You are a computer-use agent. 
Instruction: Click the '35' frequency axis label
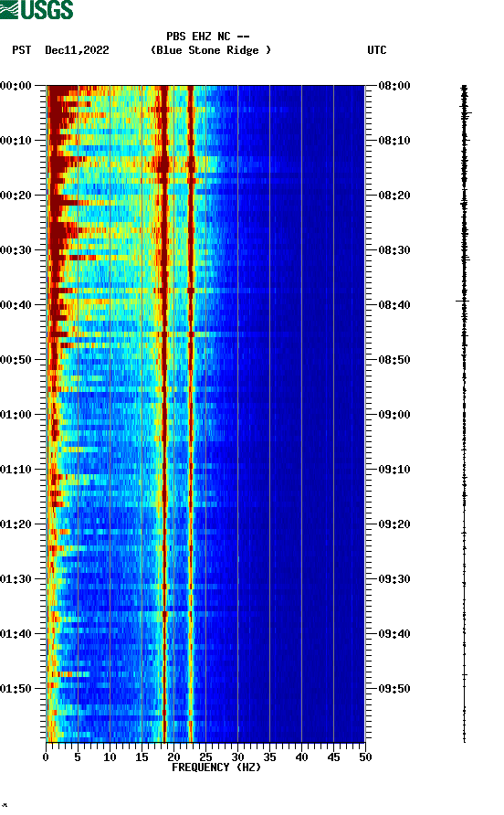pyautogui.click(x=269, y=757)
